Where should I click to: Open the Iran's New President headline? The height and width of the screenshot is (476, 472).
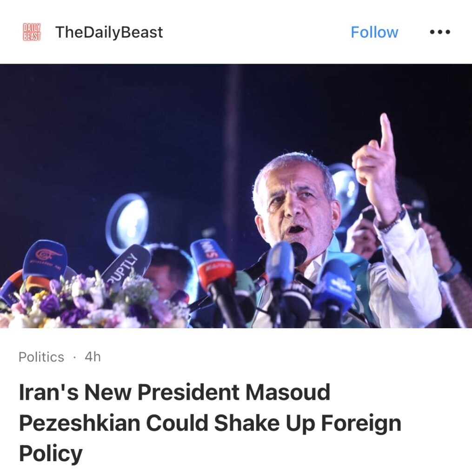pyautogui.click(x=210, y=423)
